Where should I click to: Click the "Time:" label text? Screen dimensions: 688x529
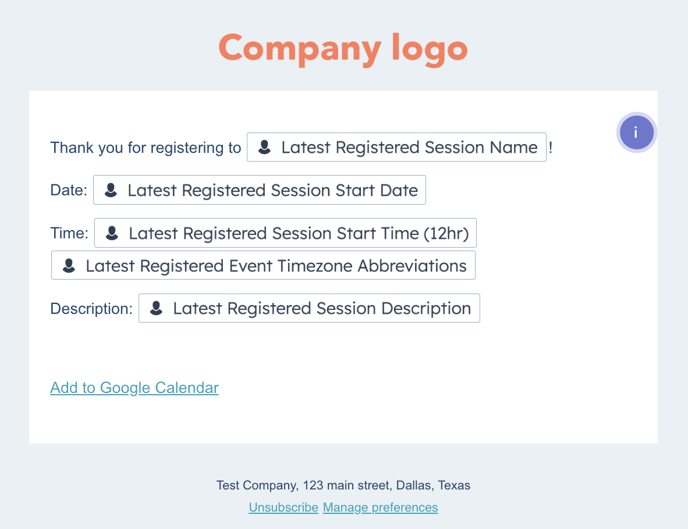[x=69, y=233]
